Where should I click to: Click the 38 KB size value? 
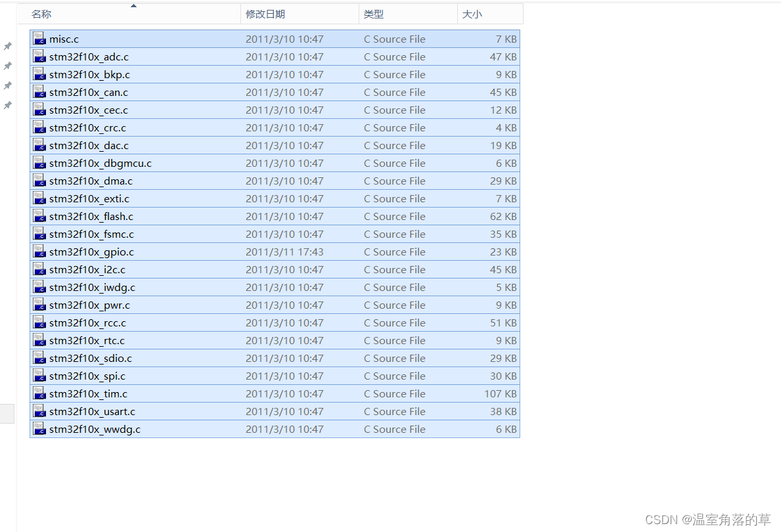click(503, 411)
